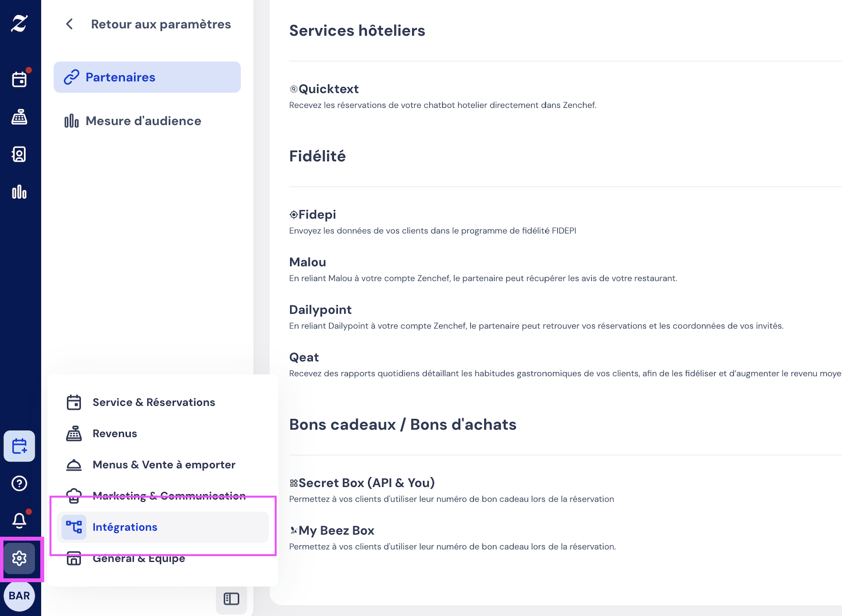The width and height of the screenshot is (842, 616).
Task: Open the My Beez Box partner
Action: (336, 530)
